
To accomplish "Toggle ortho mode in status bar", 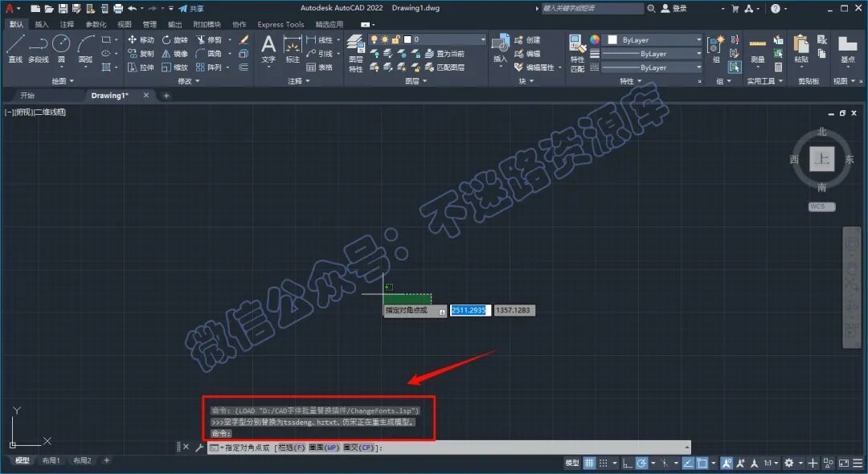I will pos(627,463).
